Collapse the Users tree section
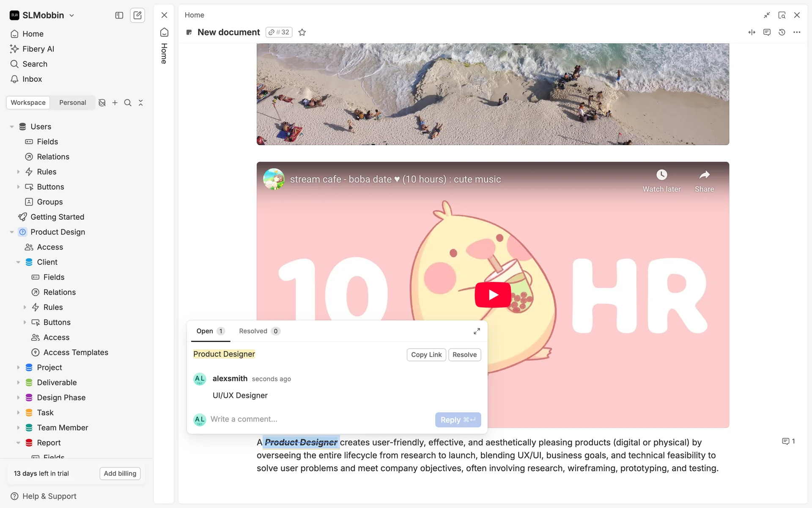The width and height of the screenshot is (812, 508). [12, 127]
